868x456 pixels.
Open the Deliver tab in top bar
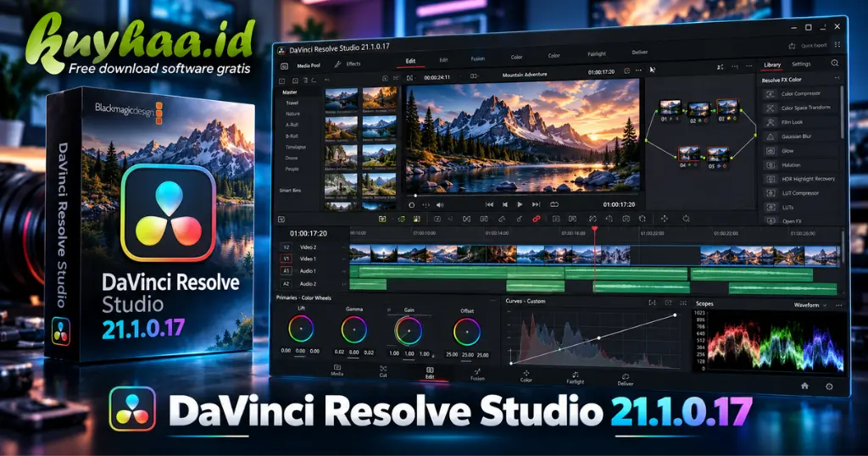(639, 53)
